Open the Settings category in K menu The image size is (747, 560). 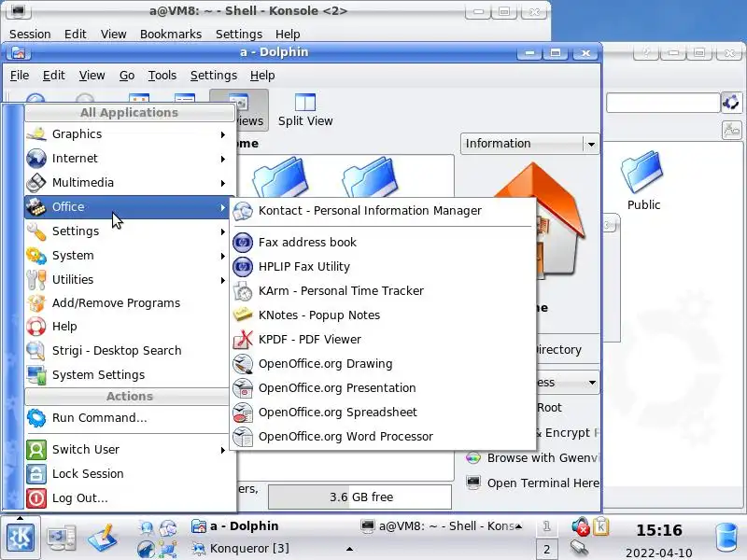[x=128, y=231]
